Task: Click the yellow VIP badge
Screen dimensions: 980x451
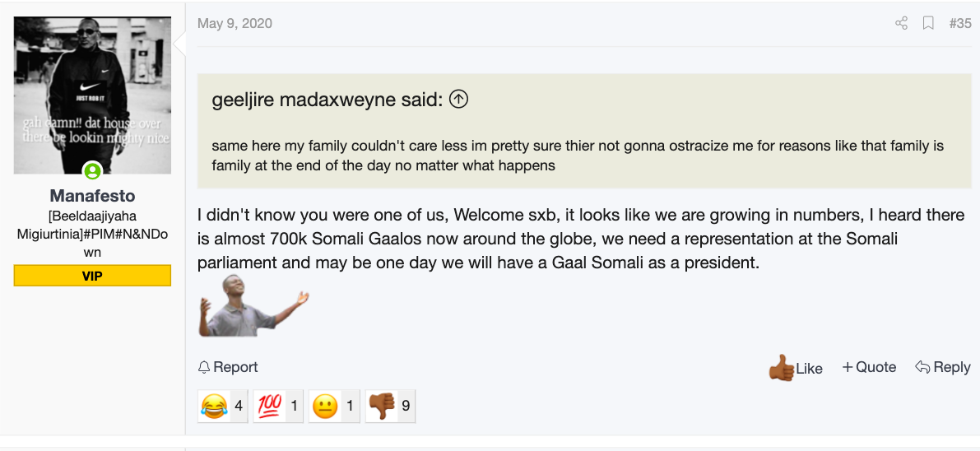Action: [x=92, y=276]
